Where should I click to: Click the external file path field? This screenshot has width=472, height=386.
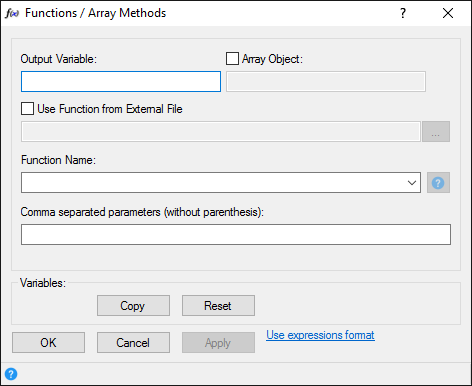221,132
